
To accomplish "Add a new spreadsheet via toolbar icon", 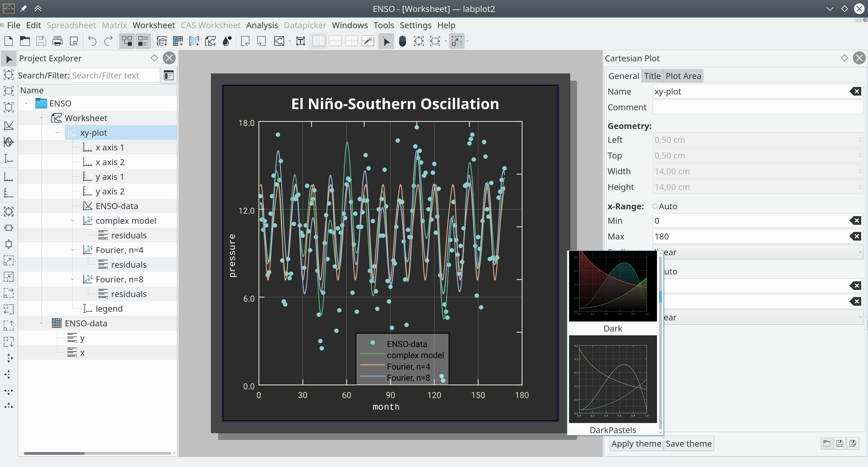I will click(178, 41).
